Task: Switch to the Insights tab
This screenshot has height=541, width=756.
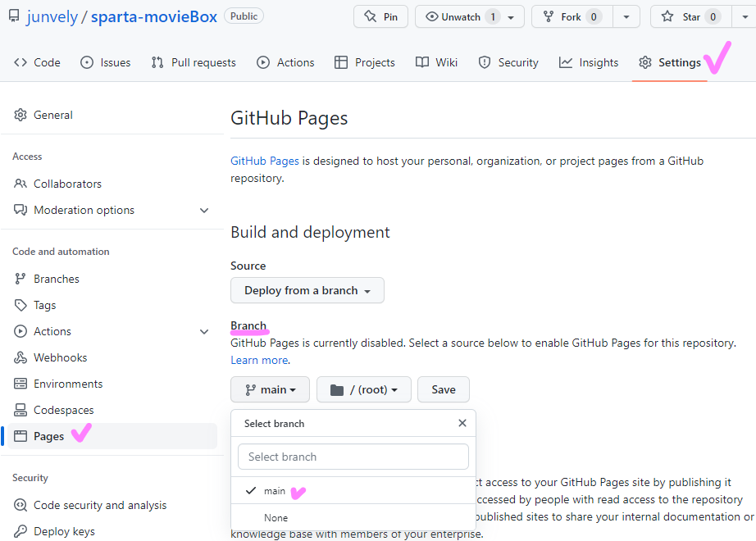Action: pos(588,62)
